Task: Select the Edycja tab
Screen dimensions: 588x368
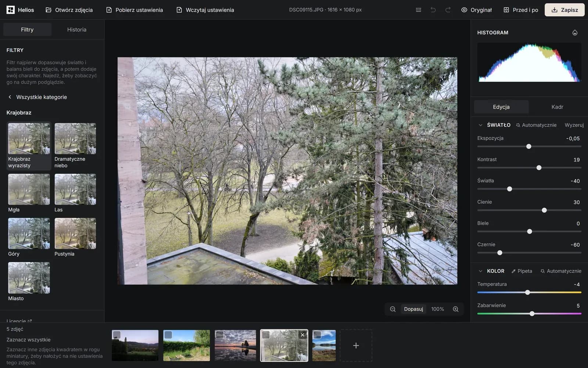Action: coord(501,107)
